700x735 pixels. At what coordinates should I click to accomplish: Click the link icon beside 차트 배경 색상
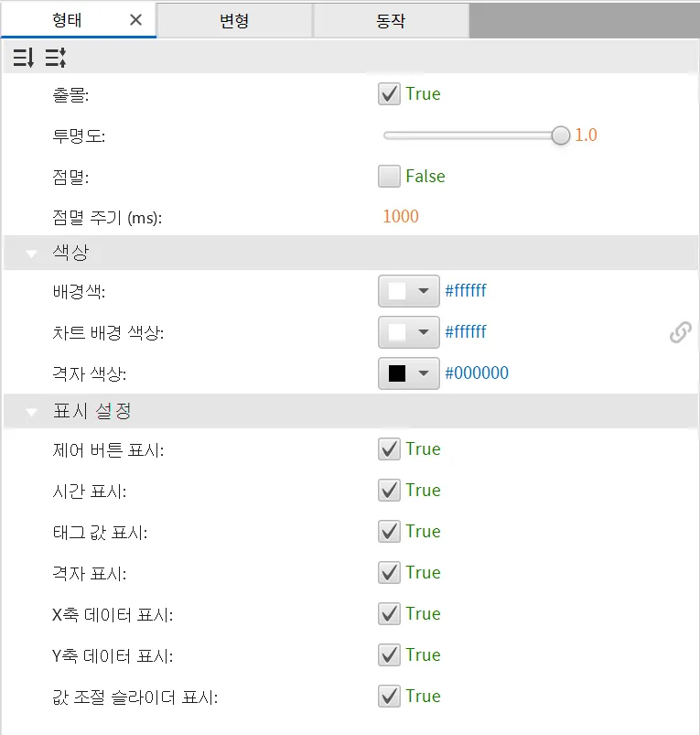(x=680, y=332)
